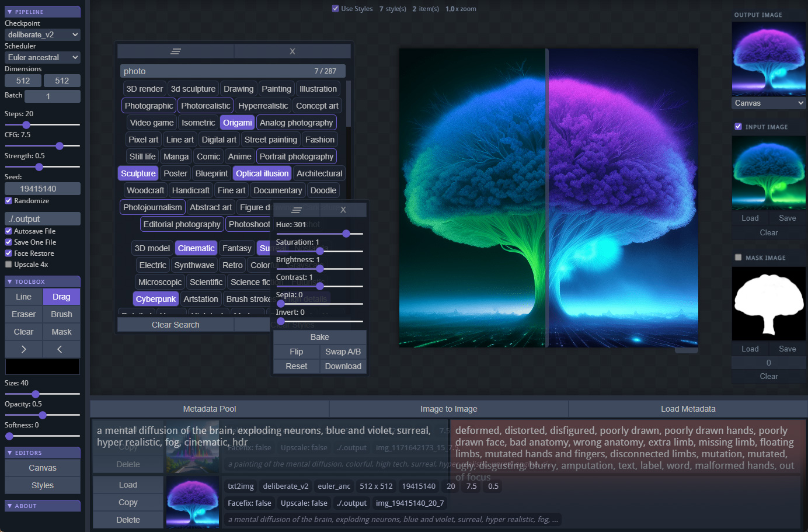Toggle the Save One File checkbox
The width and height of the screenshot is (808, 532).
pyautogui.click(x=9, y=242)
